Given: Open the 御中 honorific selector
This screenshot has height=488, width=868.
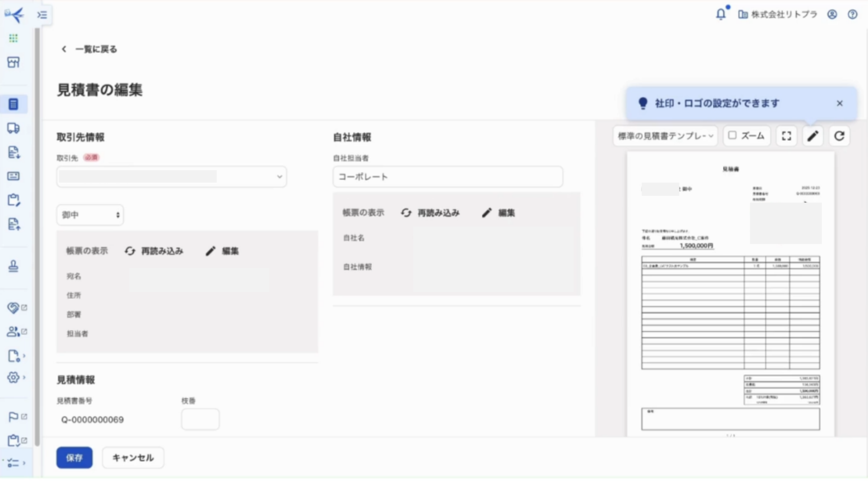Looking at the screenshot, I should click(x=90, y=215).
